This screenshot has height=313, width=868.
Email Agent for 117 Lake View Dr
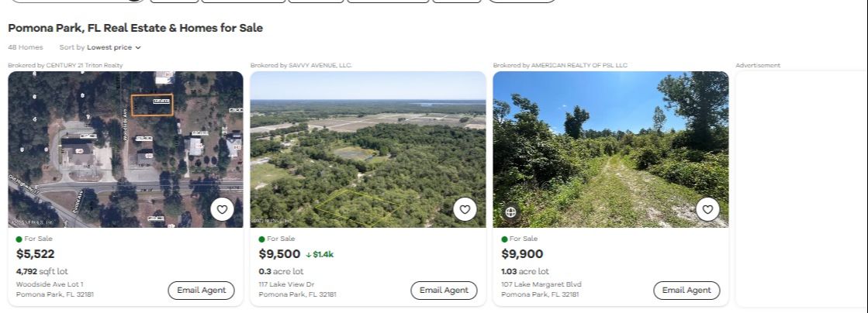click(x=444, y=291)
